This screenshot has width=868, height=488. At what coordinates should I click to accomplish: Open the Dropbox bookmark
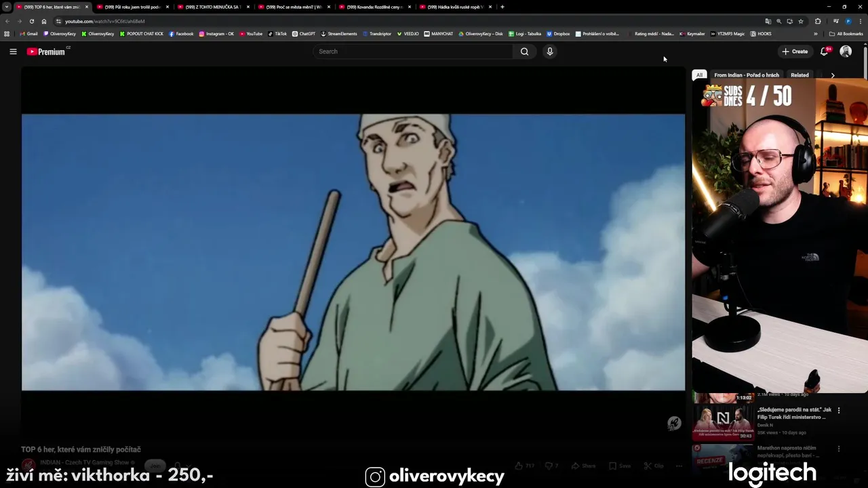558,34
